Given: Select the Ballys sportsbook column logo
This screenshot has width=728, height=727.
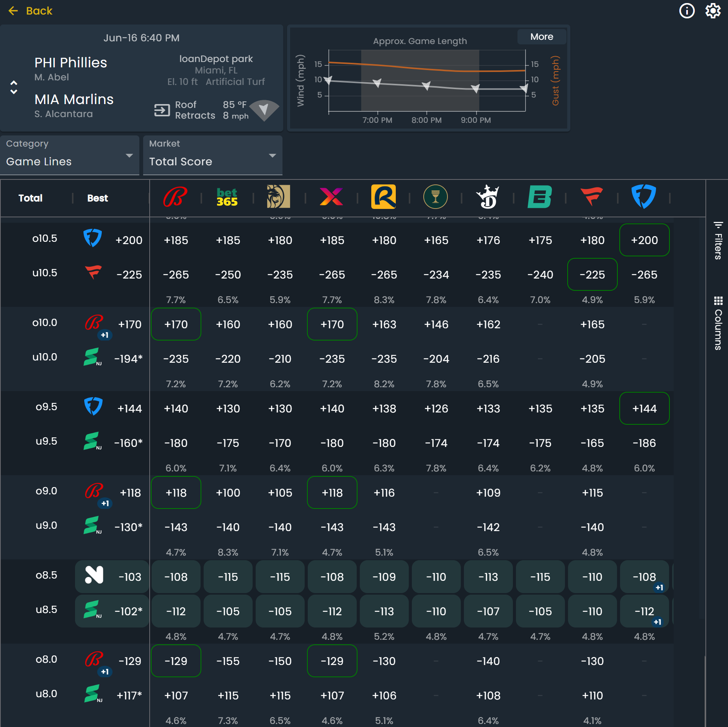Looking at the screenshot, I should 175,197.
